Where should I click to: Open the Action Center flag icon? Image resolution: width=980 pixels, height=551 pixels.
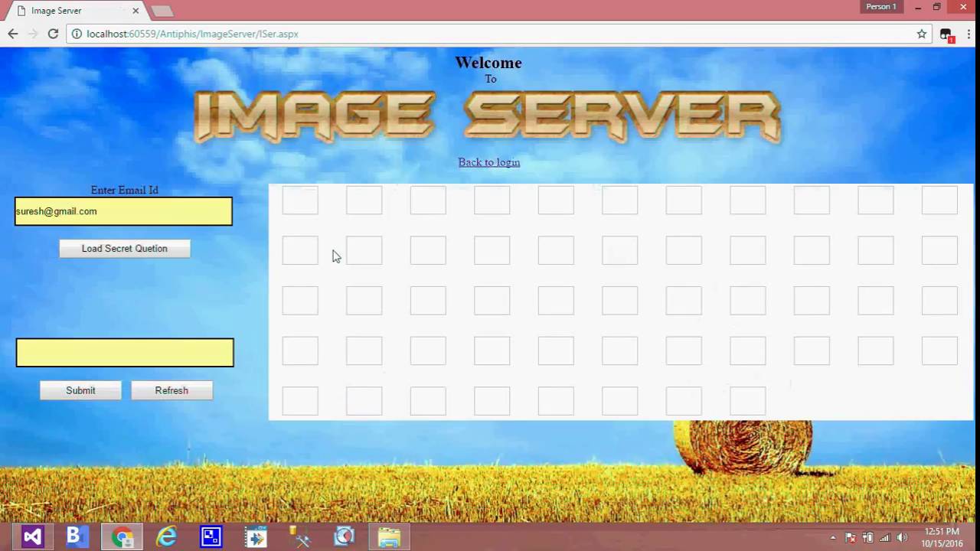(x=851, y=537)
